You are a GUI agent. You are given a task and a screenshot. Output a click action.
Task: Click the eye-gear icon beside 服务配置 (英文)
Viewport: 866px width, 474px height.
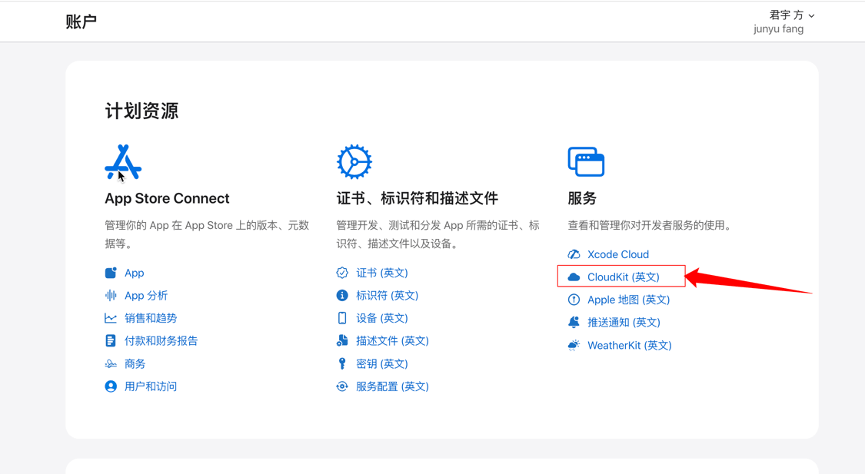tap(342, 386)
